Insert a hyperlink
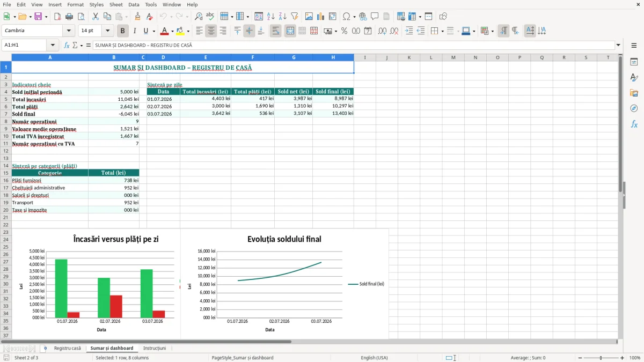Screen dimensions: 644x362 tap(363, 17)
